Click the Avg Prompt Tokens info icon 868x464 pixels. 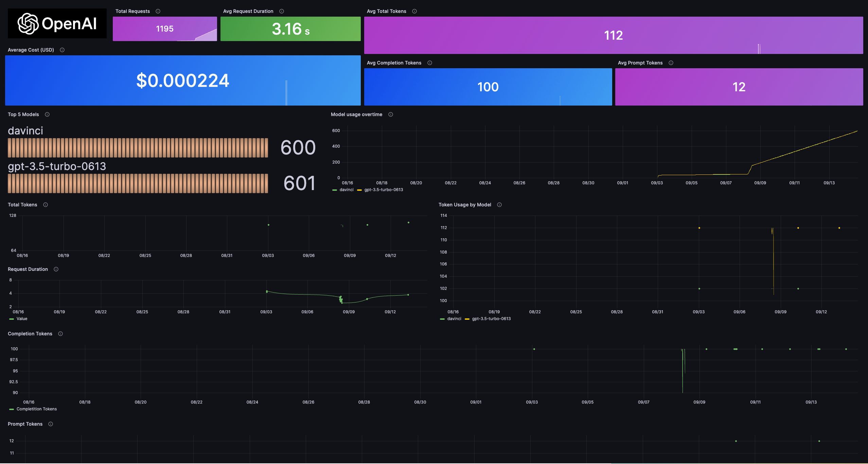[x=671, y=63]
